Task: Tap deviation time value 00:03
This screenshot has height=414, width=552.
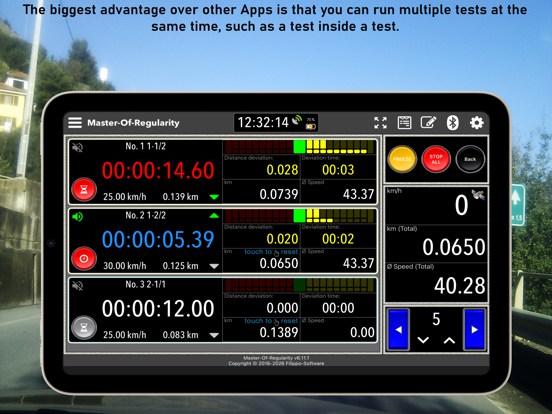Action: (x=338, y=170)
